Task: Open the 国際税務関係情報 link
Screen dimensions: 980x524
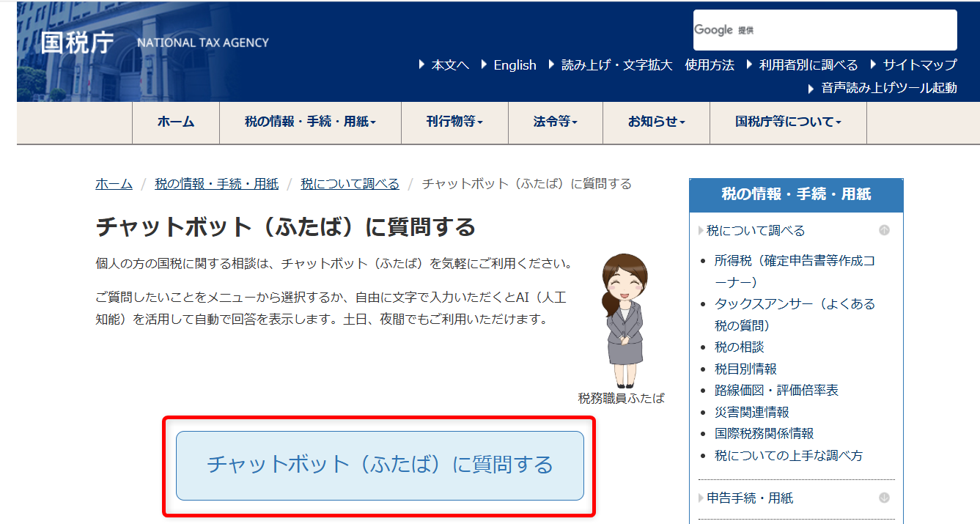Action: click(x=765, y=434)
